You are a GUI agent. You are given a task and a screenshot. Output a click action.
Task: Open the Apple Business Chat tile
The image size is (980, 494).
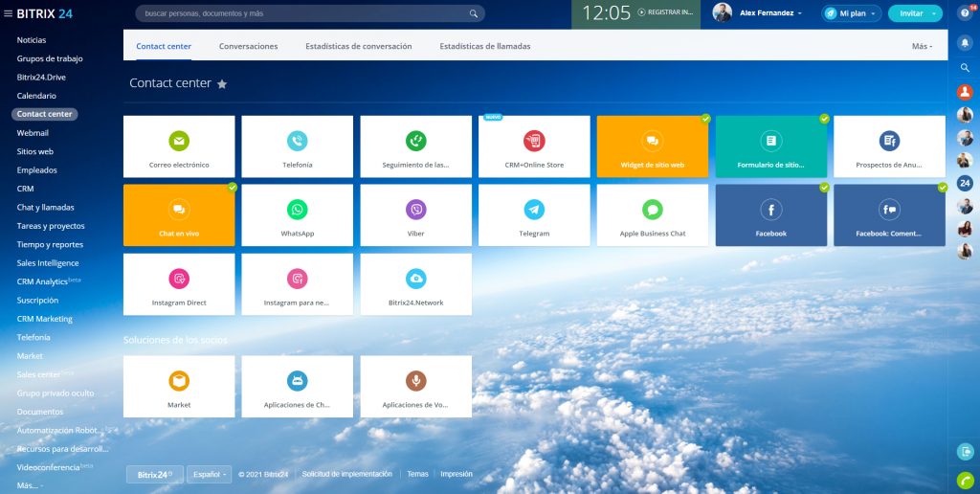coord(653,215)
